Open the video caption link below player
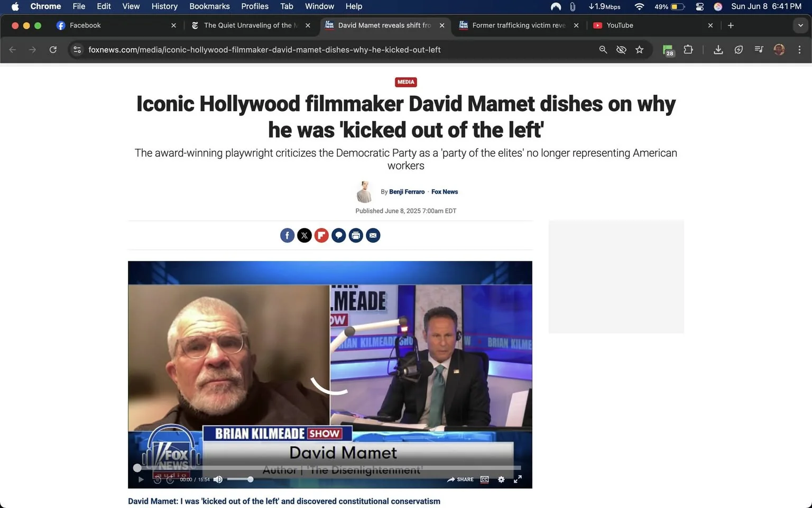The height and width of the screenshot is (508, 812). coord(284,501)
